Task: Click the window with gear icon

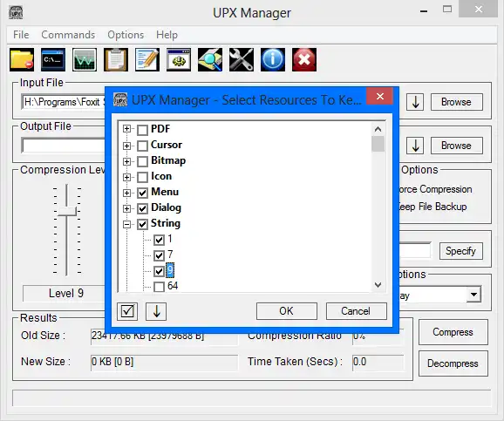Action: 179,60
